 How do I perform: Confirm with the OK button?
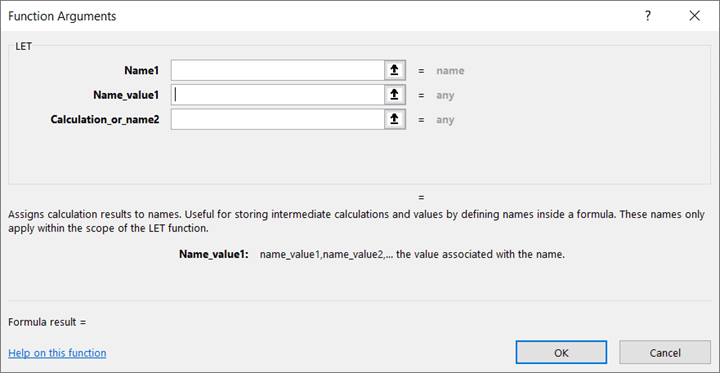click(x=561, y=353)
